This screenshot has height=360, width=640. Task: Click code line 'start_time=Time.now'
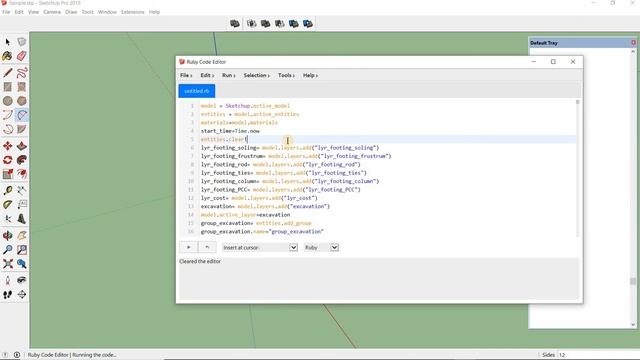tap(230, 131)
